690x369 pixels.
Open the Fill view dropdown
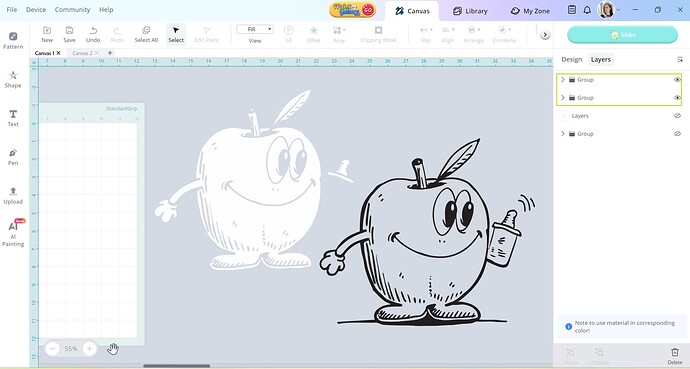[255, 29]
